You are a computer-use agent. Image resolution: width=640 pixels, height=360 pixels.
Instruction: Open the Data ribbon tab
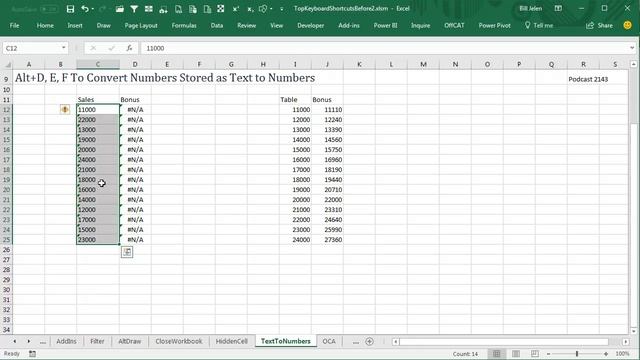tap(217, 25)
